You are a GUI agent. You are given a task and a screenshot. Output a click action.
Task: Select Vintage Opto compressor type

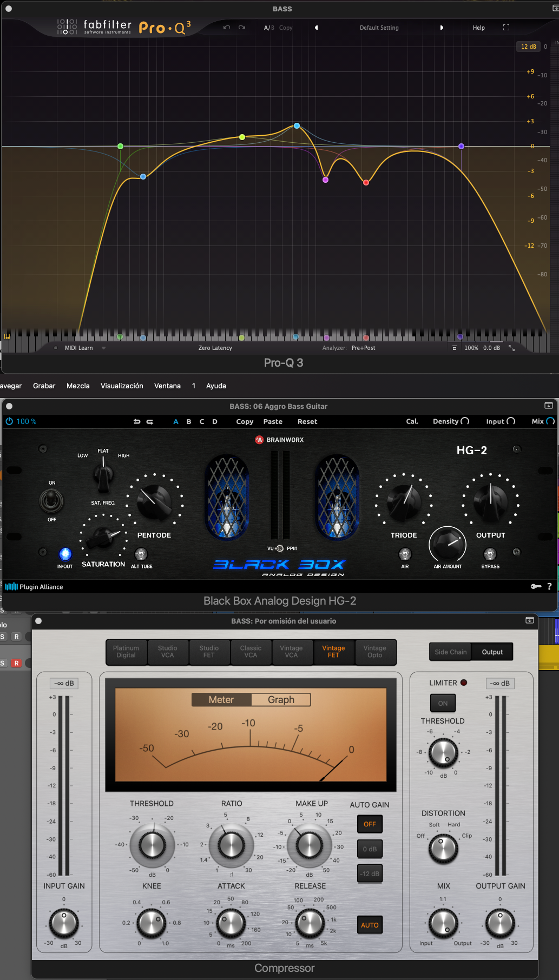(x=375, y=652)
